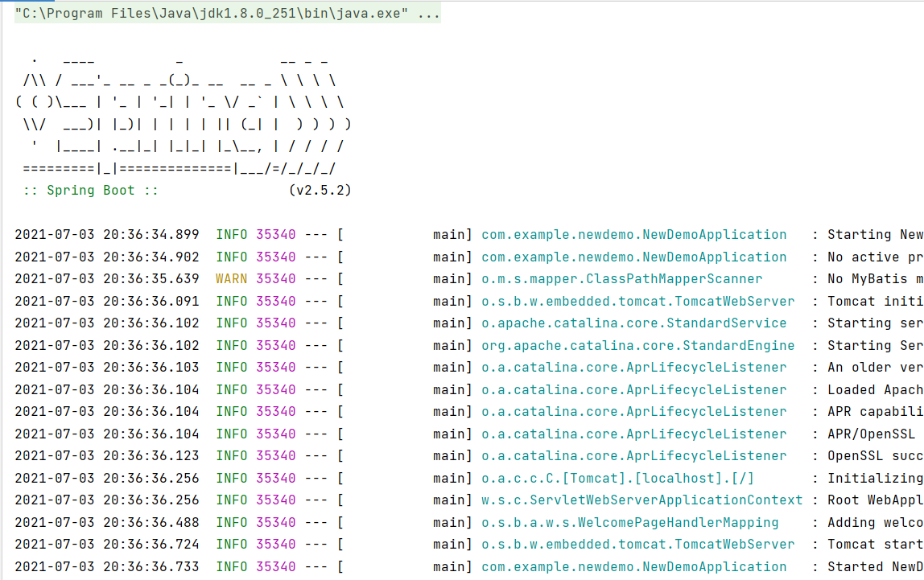Viewport: 924px width, 580px height.
Task: Click the 'Loaded Apach' log message
Action: click(x=875, y=389)
